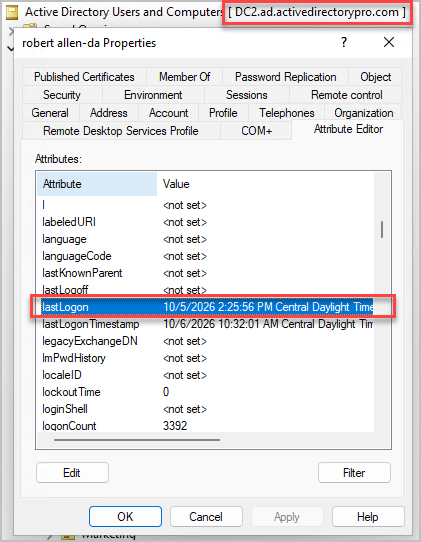This screenshot has width=421, height=542.
Task: Confirm with the OK button
Action: [x=125, y=517]
